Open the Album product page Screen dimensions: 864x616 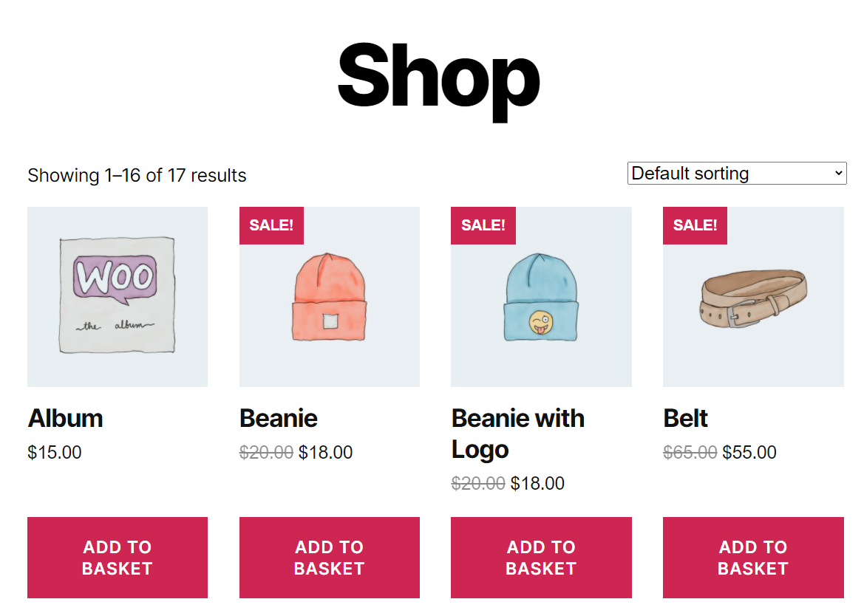pos(65,418)
